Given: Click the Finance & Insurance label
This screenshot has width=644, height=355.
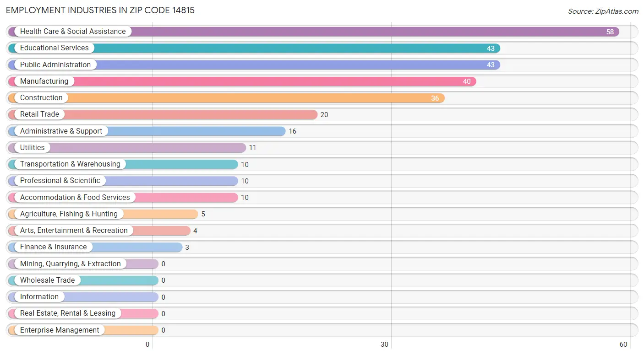Looking at the screenshot, I should (x=53, y=247).
